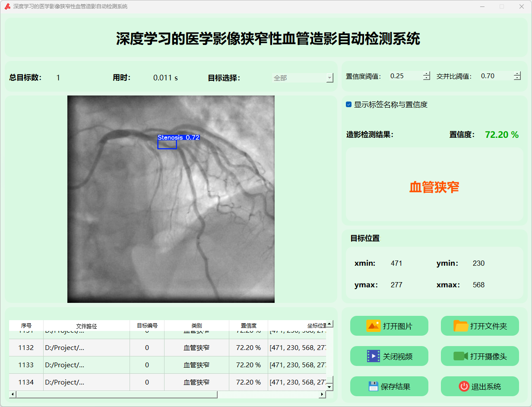Click the 置信度阈值 value field
The width and height of the screenshot is (532, 407).
(x=405, y=76)
